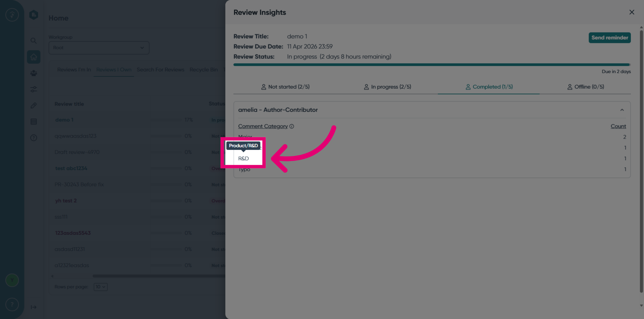Select the pencil edit sidebar icon
The height and width of the screenshot is (319, 644).
click(x=34, y=105)
